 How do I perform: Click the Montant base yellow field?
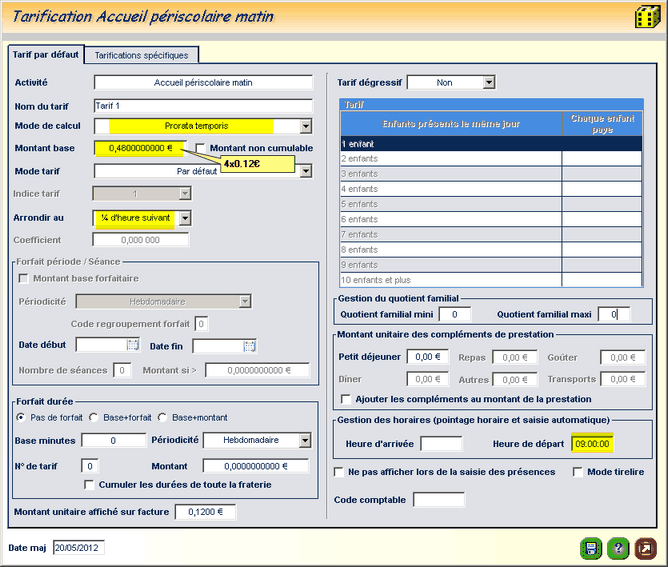tap(140, 148)
